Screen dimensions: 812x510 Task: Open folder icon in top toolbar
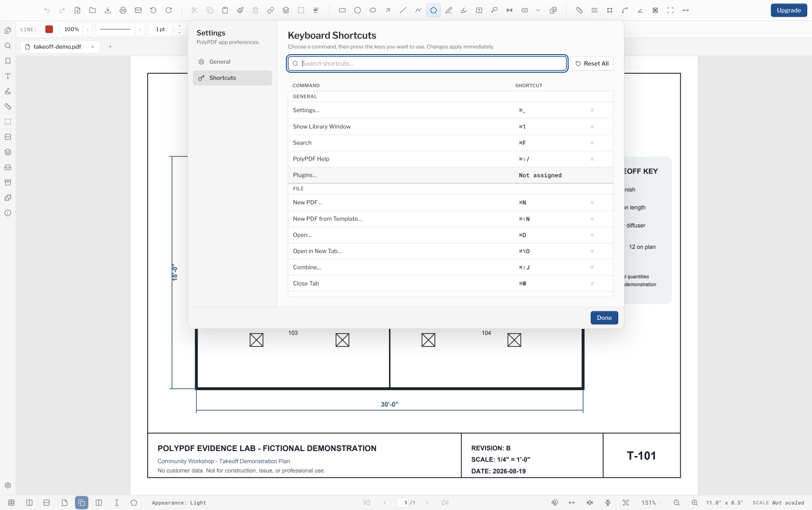tap(93, 10)
